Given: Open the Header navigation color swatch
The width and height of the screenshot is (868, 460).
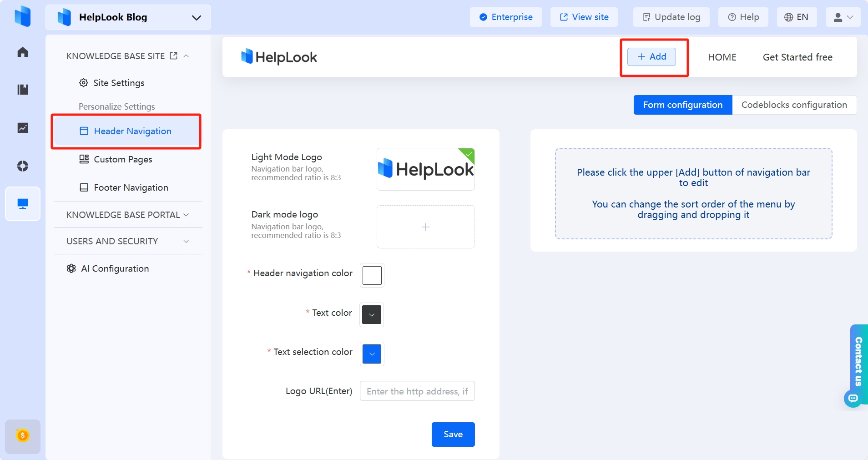Looking at the screenshot, I should [372, 275].
